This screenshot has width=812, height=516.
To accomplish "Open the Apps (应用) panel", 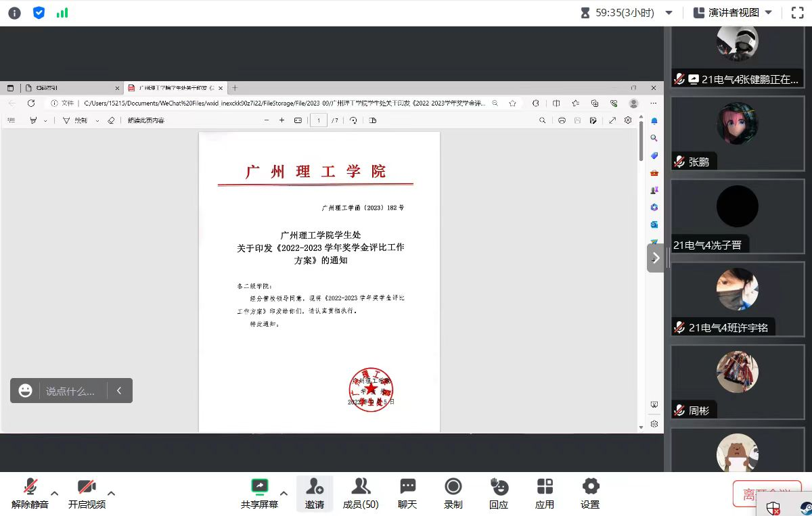I will (x=545, y=493).
